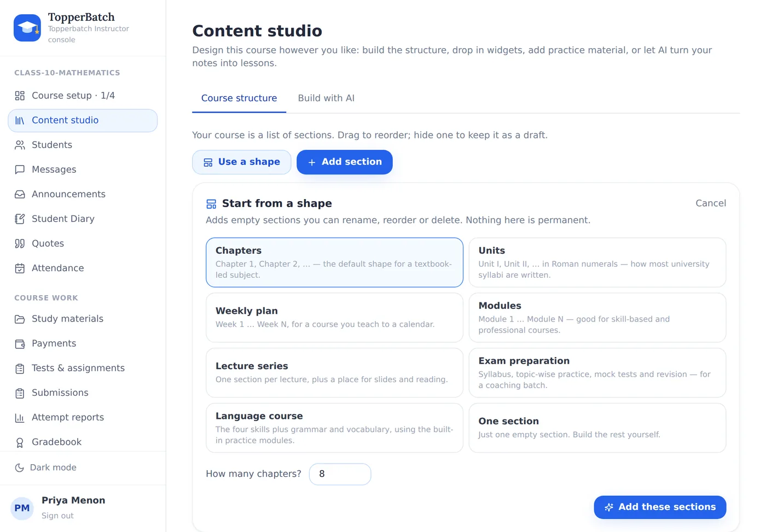Pick the Exam preparation shape

(597, 373)
